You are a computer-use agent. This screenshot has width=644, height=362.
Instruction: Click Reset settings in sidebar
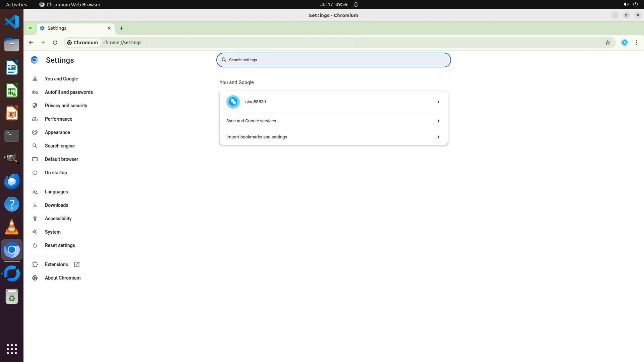[60, 245]
